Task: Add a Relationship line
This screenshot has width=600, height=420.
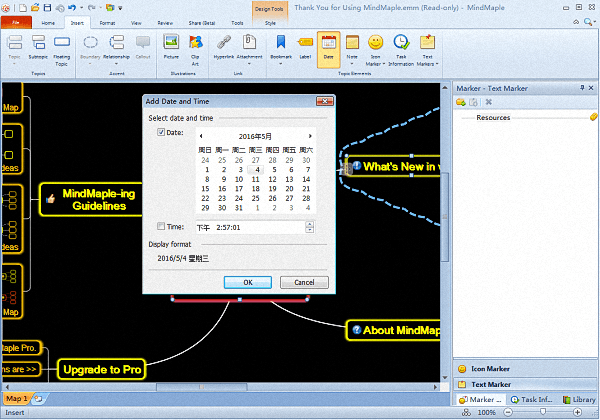Action: (x=117, y=46)
